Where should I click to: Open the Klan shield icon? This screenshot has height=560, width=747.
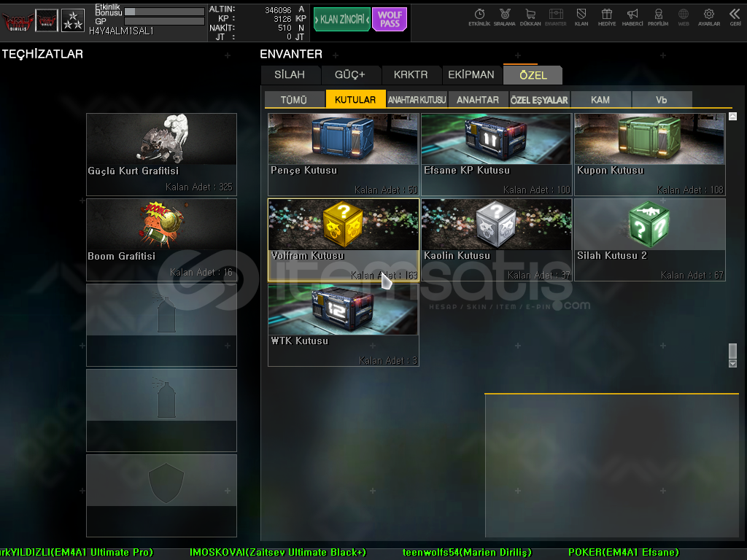581,17
